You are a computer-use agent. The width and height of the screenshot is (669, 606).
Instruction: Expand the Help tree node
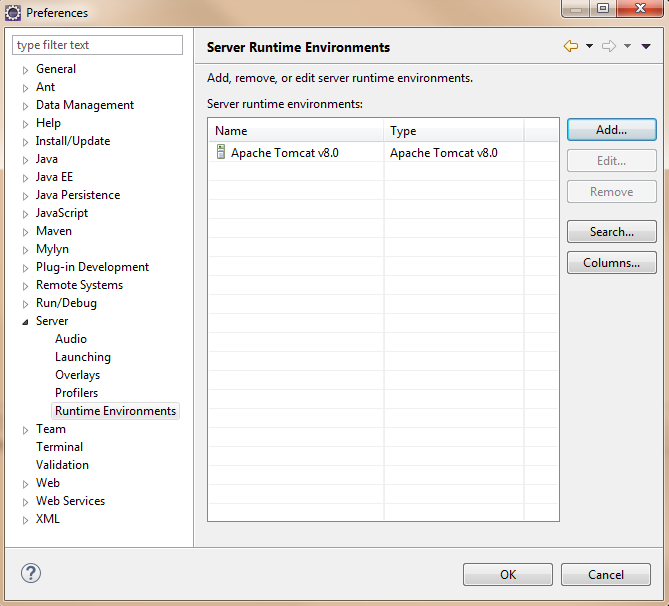(25, 124)
